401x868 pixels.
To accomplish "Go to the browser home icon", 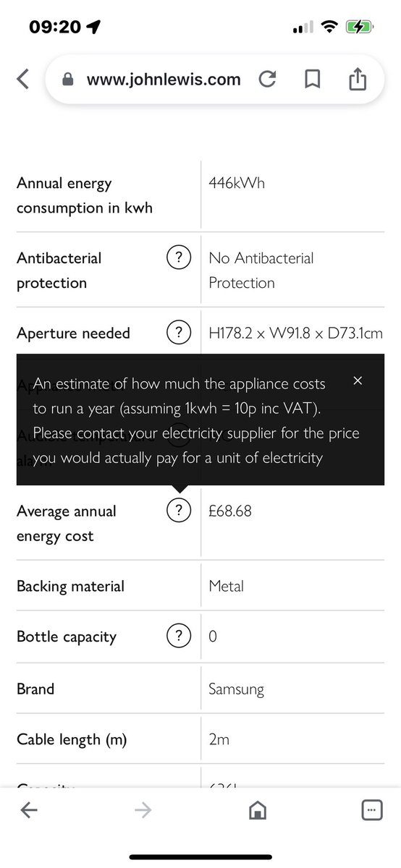I will [x=257, y=811].
